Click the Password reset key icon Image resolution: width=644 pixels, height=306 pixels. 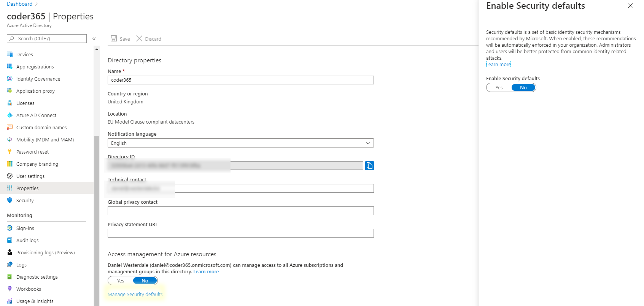(10, 152)
